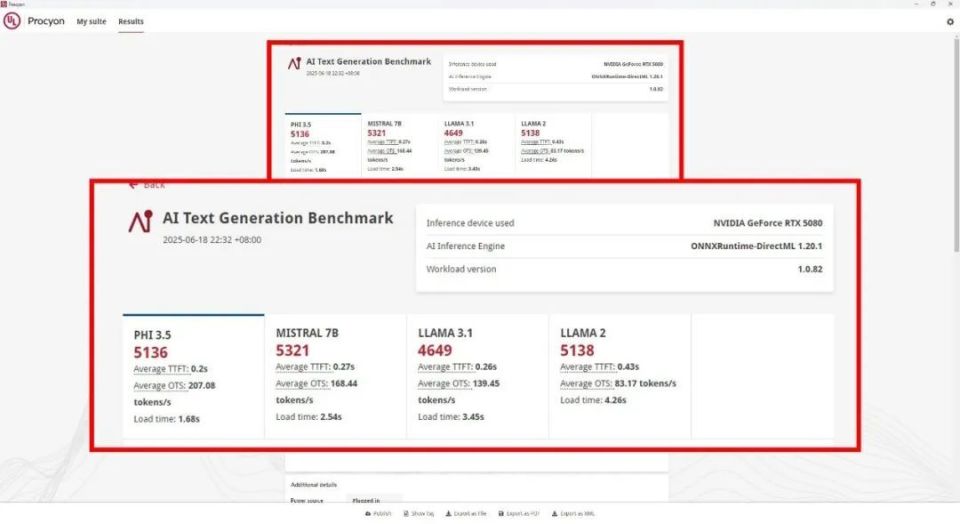Click enlarged AI Text Generation Benchmark heading
960x524 pixels.
(278, 218)
